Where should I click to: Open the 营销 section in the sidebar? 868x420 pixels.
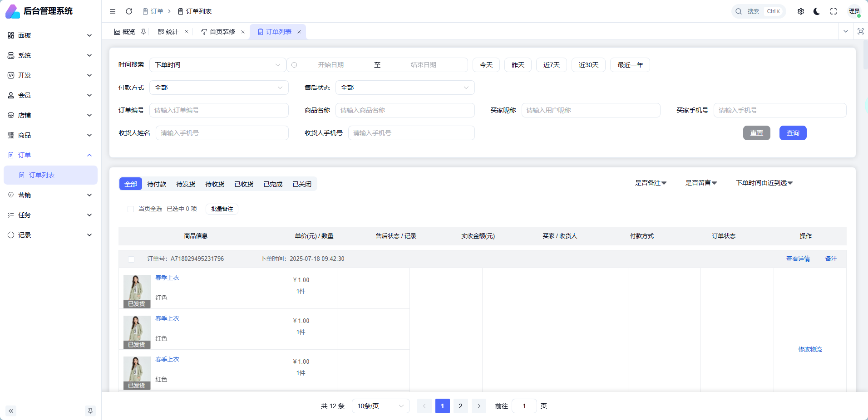point(50,195)
